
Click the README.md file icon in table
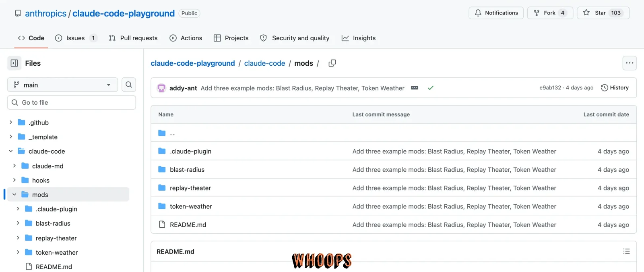click(162, 224)
